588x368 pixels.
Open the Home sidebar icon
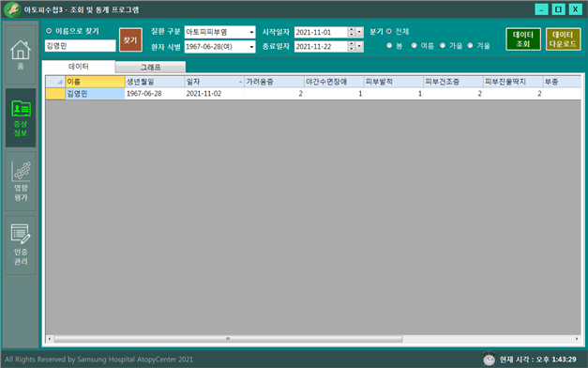pyautogui.click(x=21, y=54)
